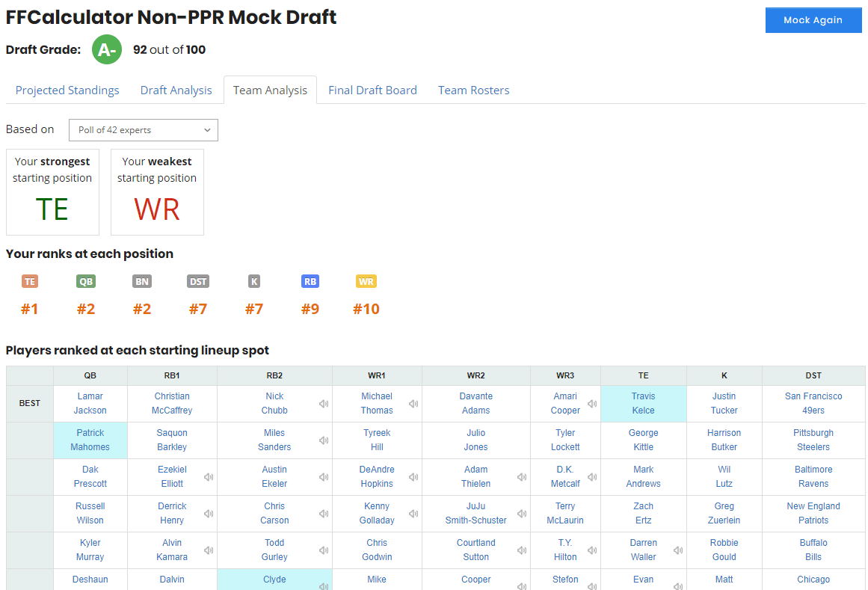The height and width of the screenshot is (590, 868).
Task: Open George Kittle player link
Action: pyautogui.click(x=643, y=440)
